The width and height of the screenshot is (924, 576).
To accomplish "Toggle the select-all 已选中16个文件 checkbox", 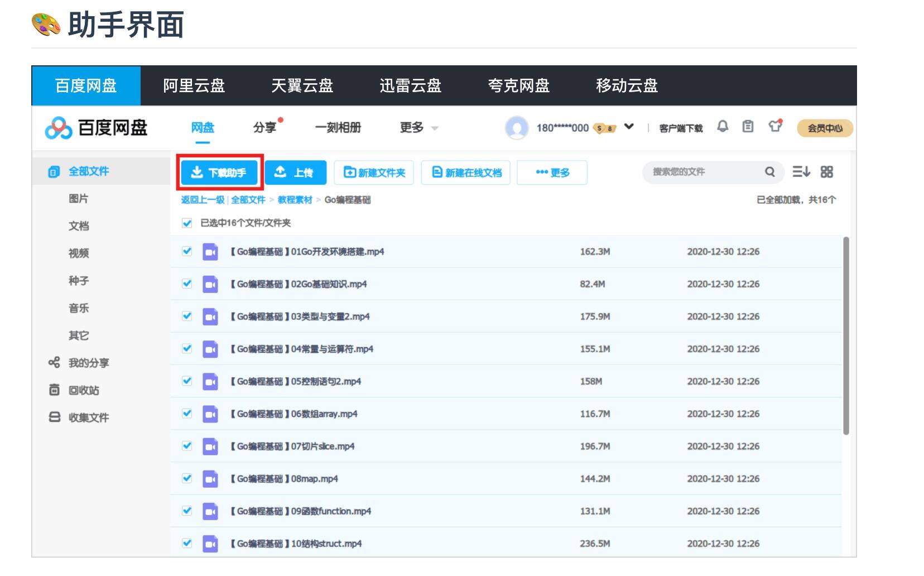I will tap(187, 223).
